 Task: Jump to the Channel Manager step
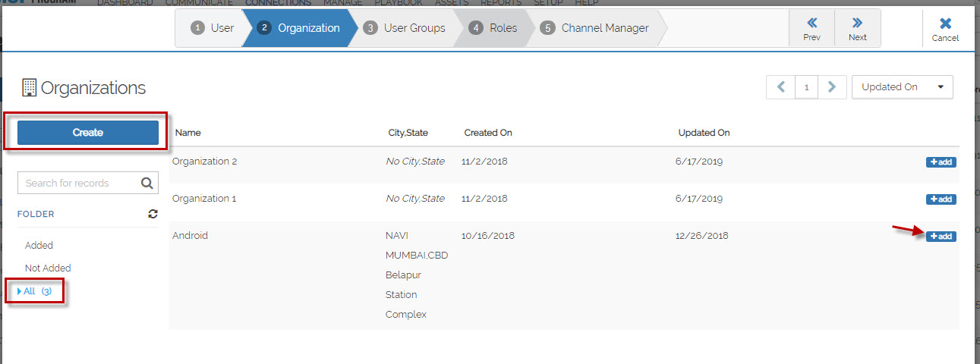595,28
